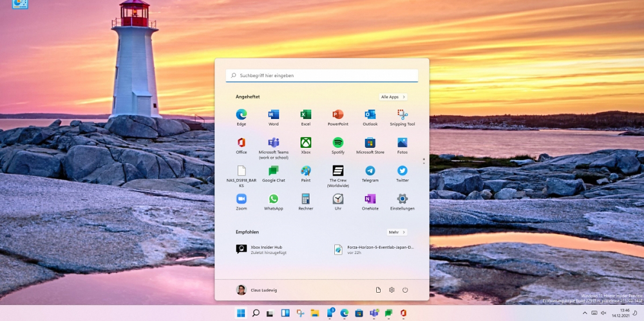The height and width of the screenshot is (321, 644).
Task: Launch PowerPoint from pinned apps
Action: pyautogui.click(x=337, y=117)
